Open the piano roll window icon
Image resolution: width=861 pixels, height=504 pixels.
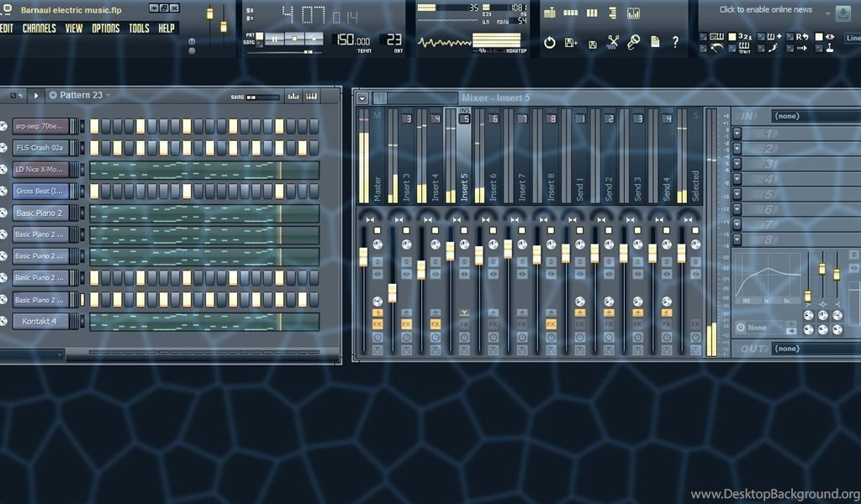(x=592, y=13)
